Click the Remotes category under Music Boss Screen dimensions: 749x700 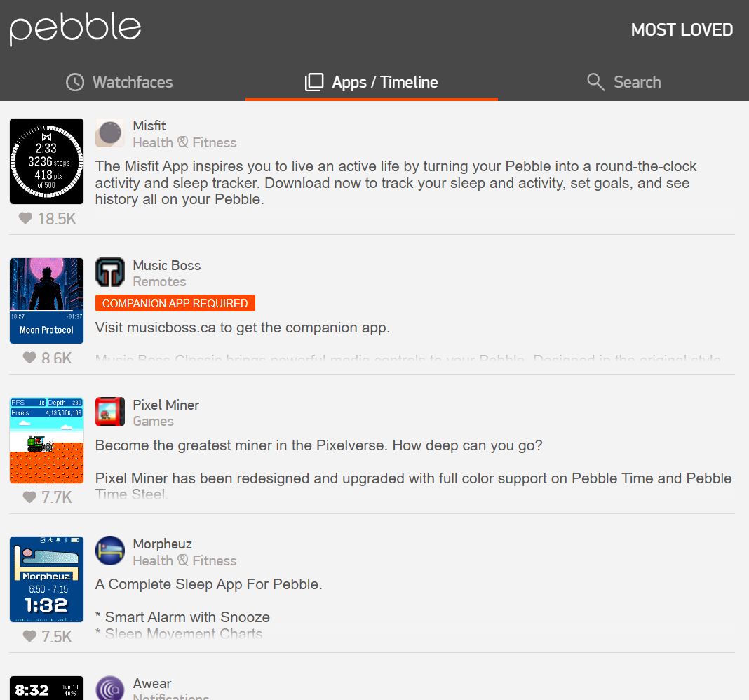[x=159, y=281]
